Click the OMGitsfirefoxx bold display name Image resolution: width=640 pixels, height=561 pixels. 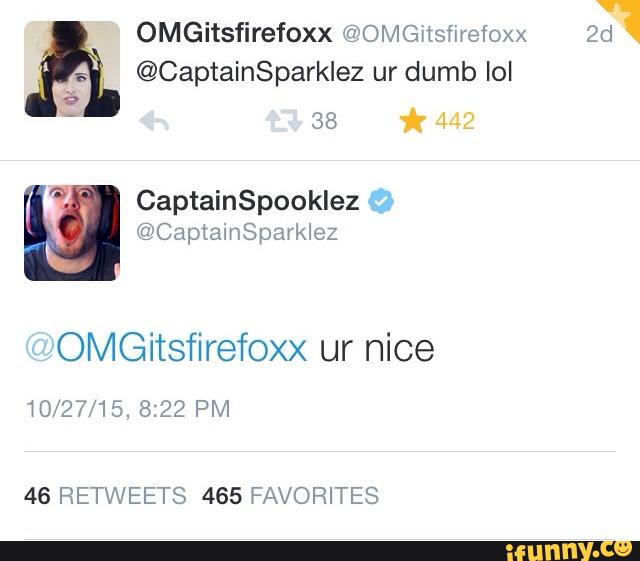[x=234, y=33]
